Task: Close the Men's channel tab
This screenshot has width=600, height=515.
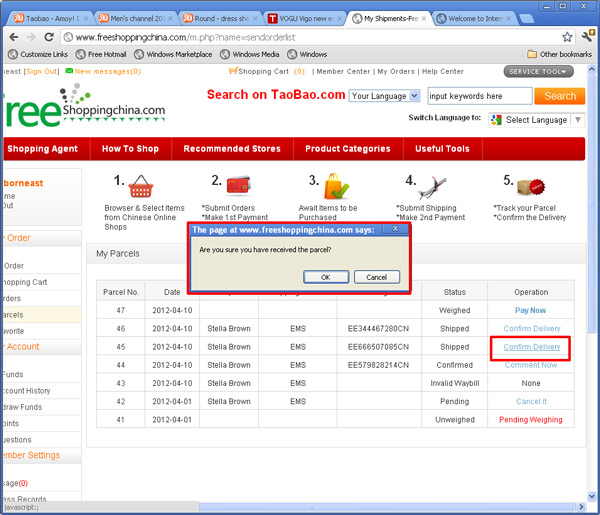Action: (x=170, y=18)
